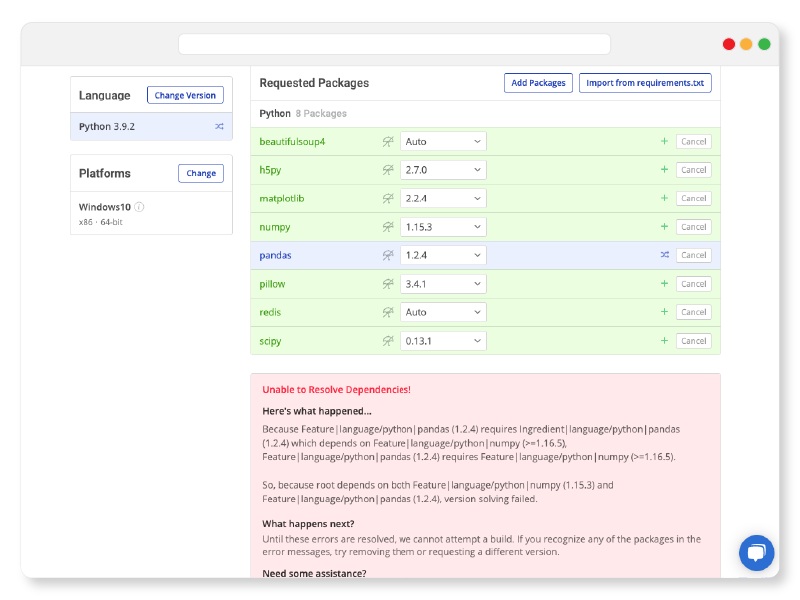Click the Add Packages button
Image resolution: width=800 pixels, height=600 pixels.
coord(538,83)
